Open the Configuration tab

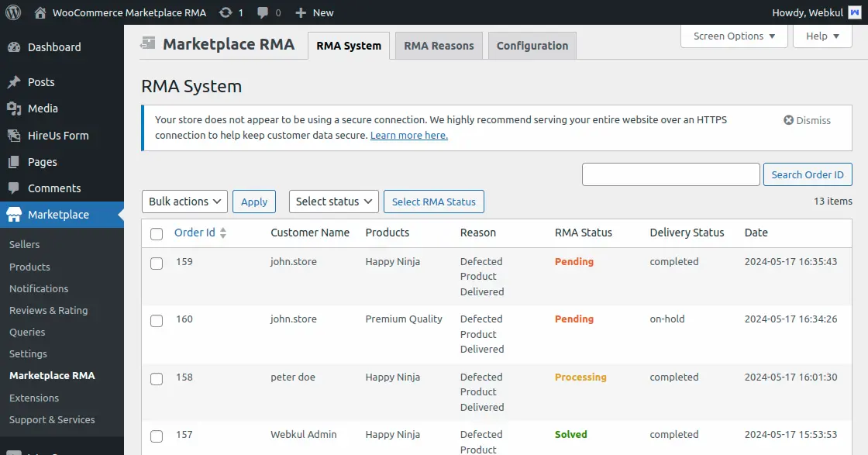pos(532,45)
